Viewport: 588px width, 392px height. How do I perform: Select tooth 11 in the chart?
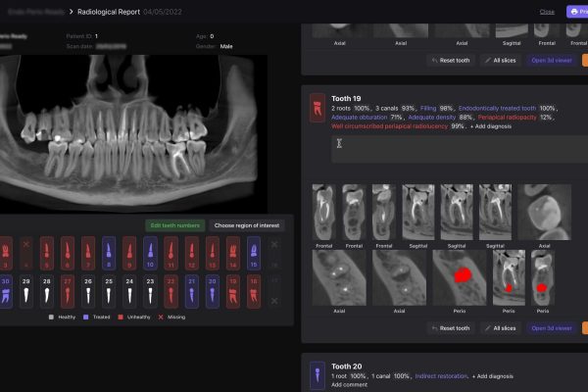point(171,253)
